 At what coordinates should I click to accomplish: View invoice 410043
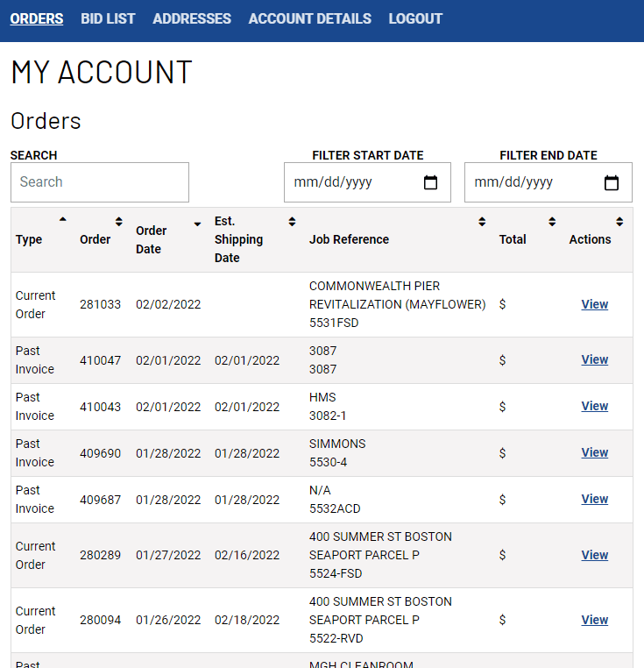595,406
